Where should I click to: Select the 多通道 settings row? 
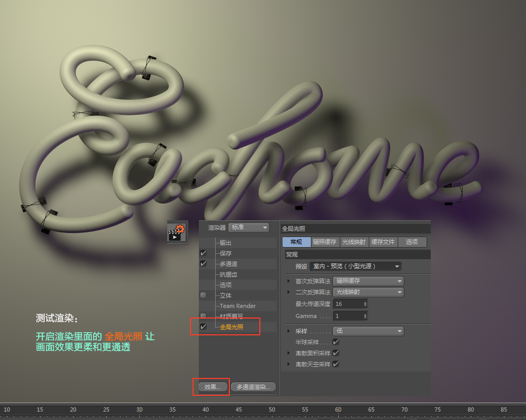point(238,264)
